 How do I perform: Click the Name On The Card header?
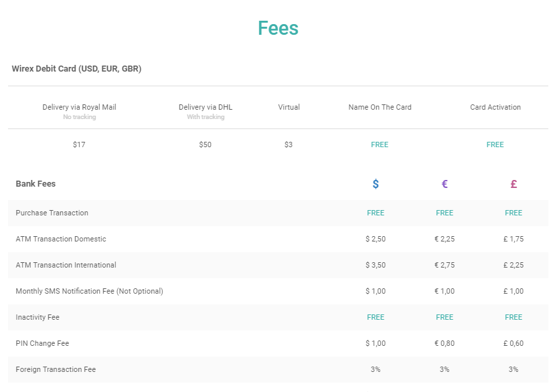click(380, 107)
